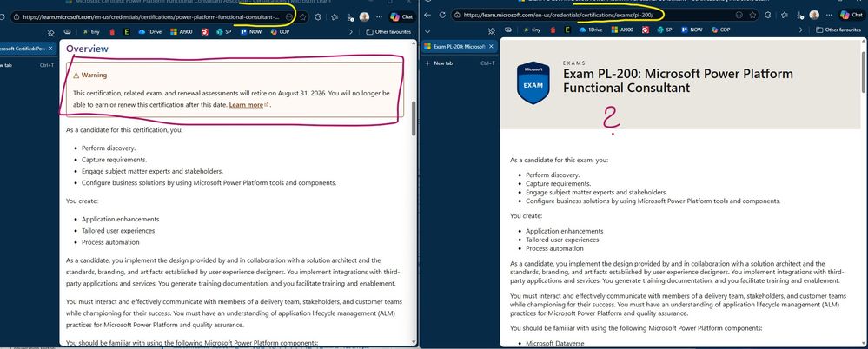Click site info lock icon in left window
The width and height of the screenshot is (868, 349).
tap(17, 17)
